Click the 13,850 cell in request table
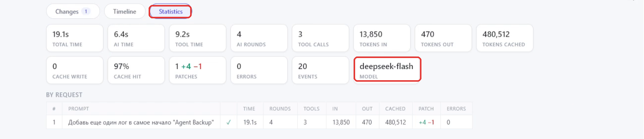 click(x=341, y=123)
